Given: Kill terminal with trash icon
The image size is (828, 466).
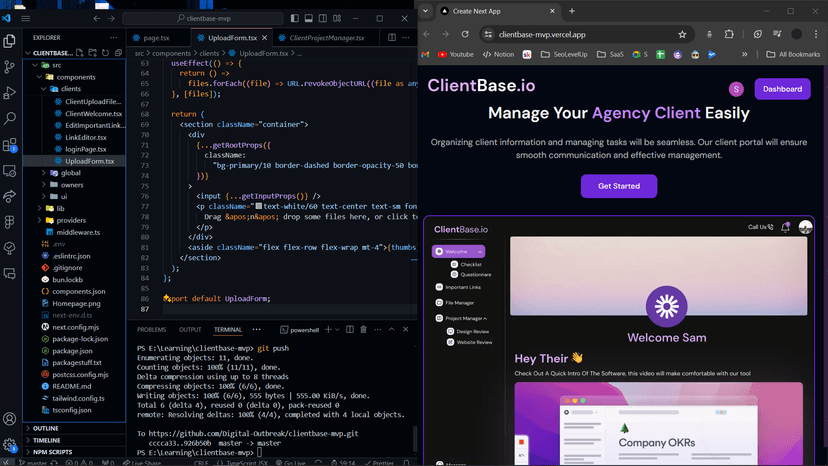Looking at the screenshot, I should [x=363, y=329].
